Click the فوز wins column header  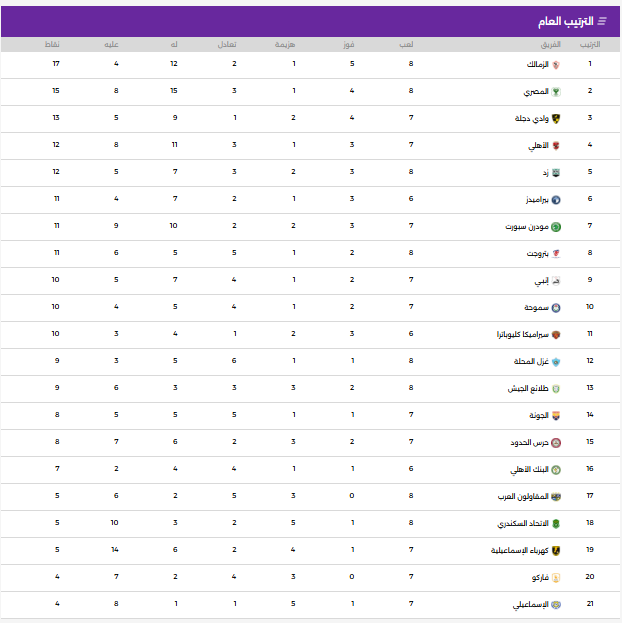[x=351, y=45]
